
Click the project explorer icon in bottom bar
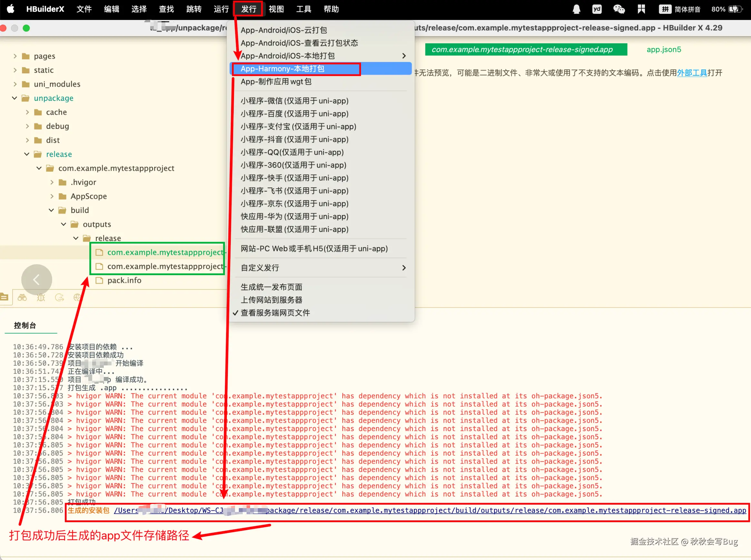(x=5, y=297)
